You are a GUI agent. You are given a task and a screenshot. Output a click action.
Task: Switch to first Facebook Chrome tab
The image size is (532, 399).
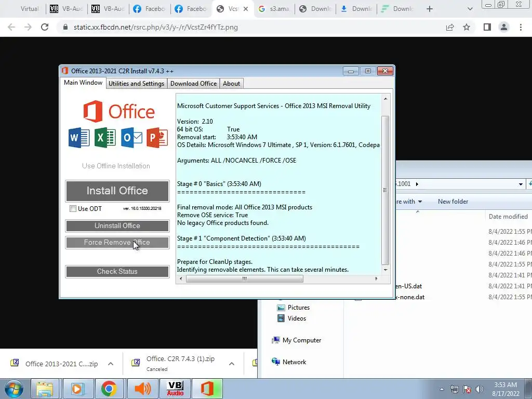click(x=149, y=9)
